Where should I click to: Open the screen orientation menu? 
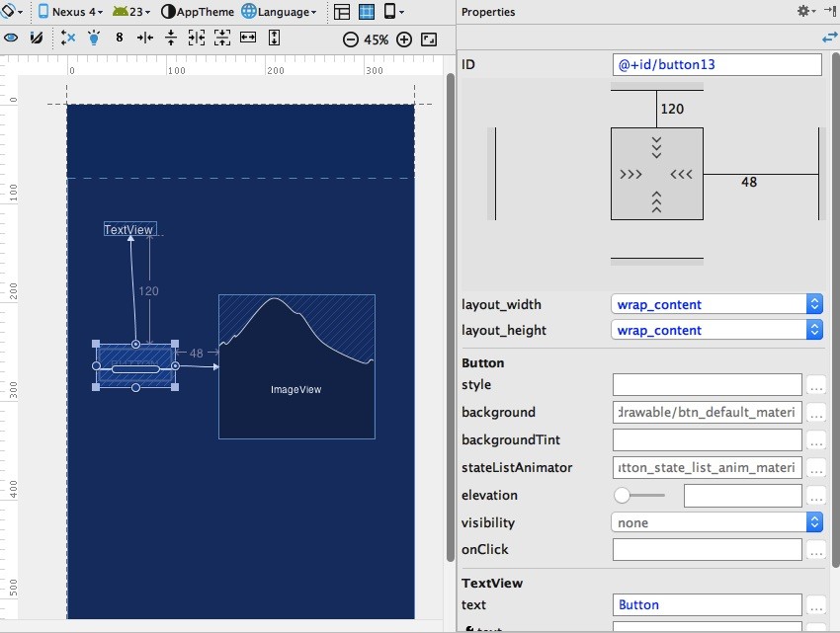click(x=12, y=11)
